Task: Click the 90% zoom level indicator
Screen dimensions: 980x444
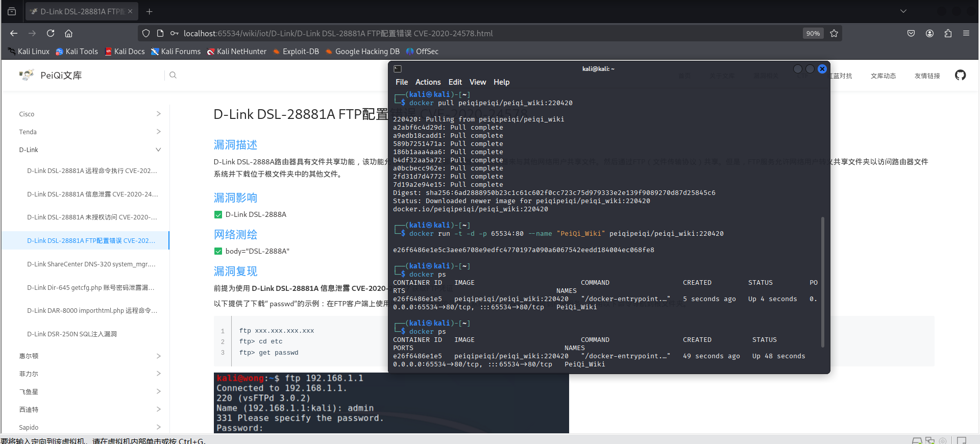Action: point(813,33)
